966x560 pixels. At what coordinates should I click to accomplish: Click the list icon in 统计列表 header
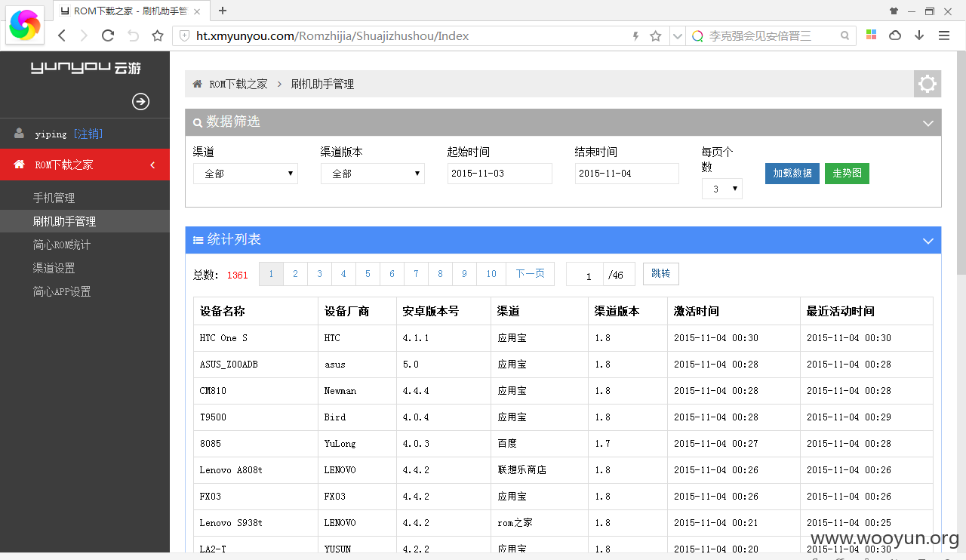(x=198, y=240)
